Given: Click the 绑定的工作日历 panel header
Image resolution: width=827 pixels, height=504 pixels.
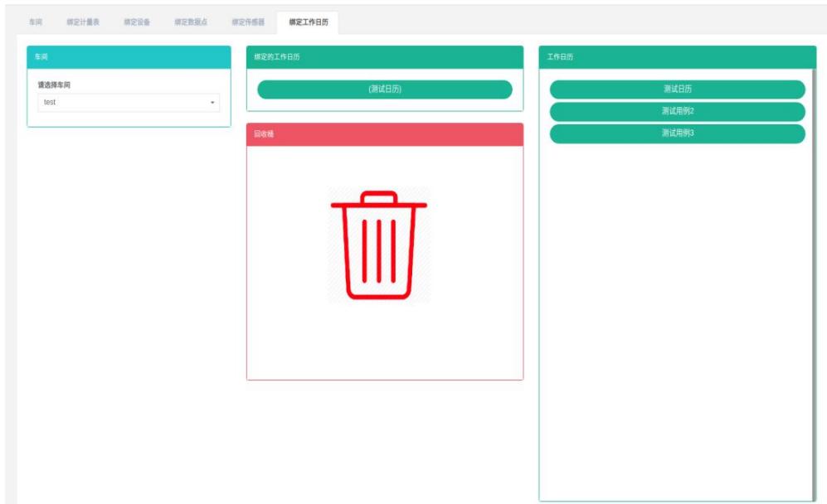Looking at the screenshot, I should click(x=384, y=57).
